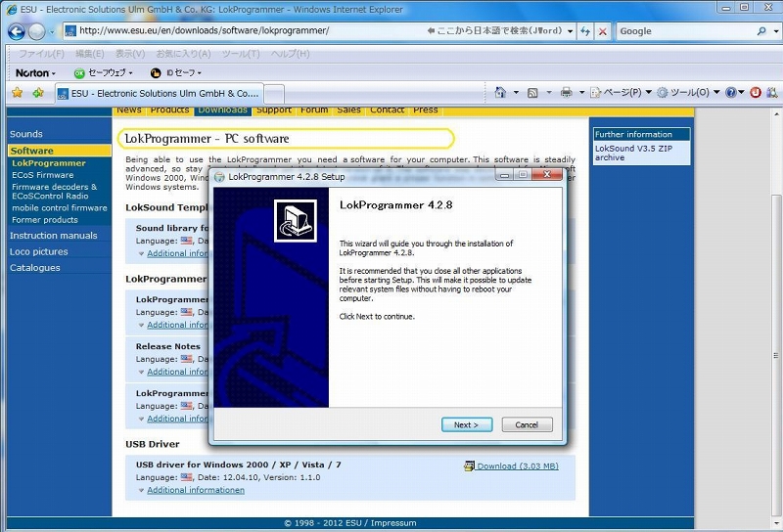
Task: Click the browser Forward arrow button
Action: (x=36, y=32)
